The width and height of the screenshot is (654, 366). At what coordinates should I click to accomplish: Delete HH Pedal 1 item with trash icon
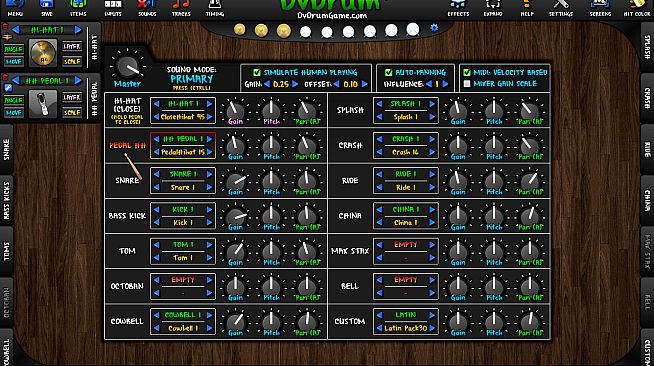tap(5, 77)
